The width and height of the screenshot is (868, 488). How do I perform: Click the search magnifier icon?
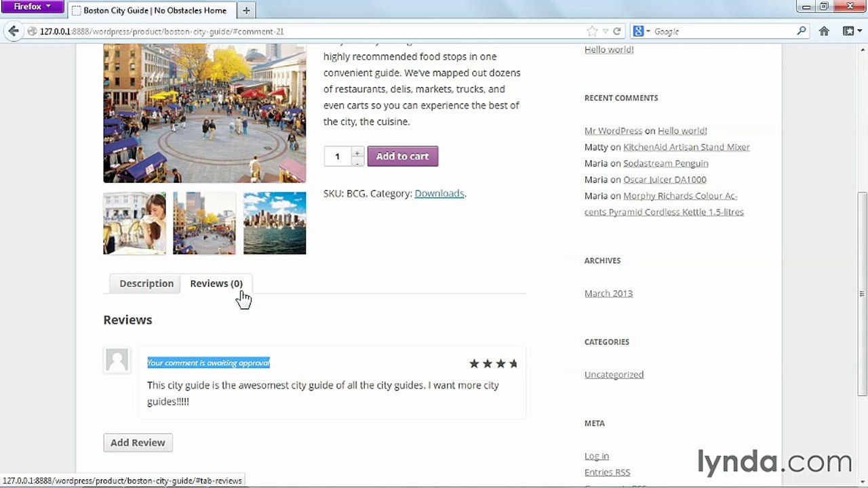tap(802, 31)
